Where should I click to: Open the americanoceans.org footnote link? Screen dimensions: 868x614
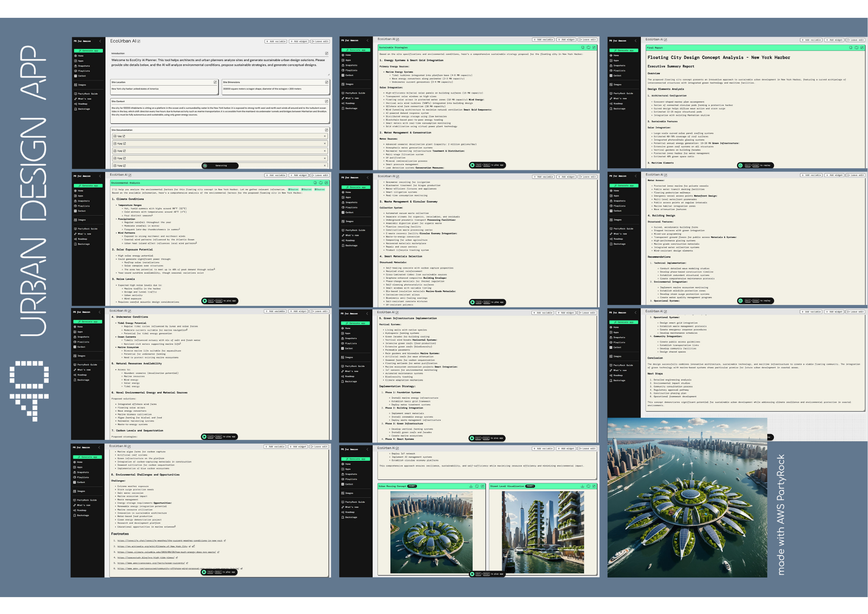151,563
